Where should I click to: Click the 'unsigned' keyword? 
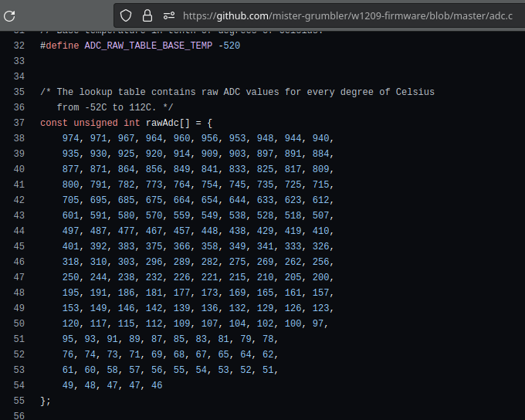[x=96, y=123]
